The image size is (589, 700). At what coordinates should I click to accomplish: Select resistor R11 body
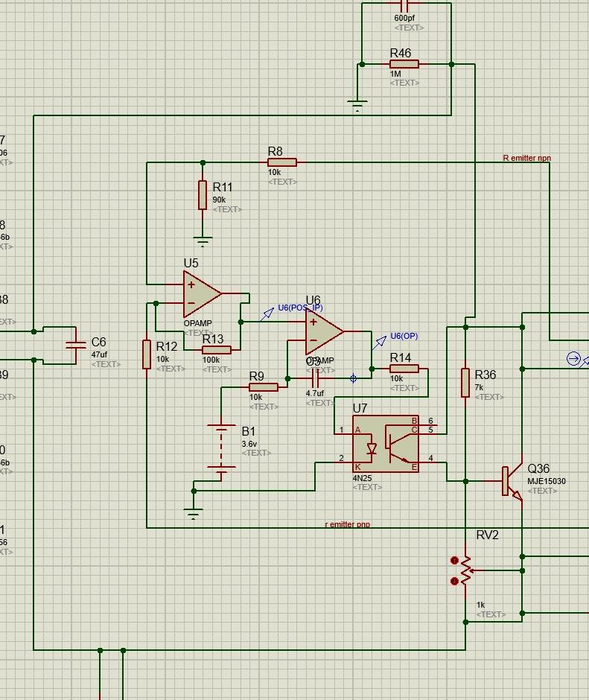(203, 194)
